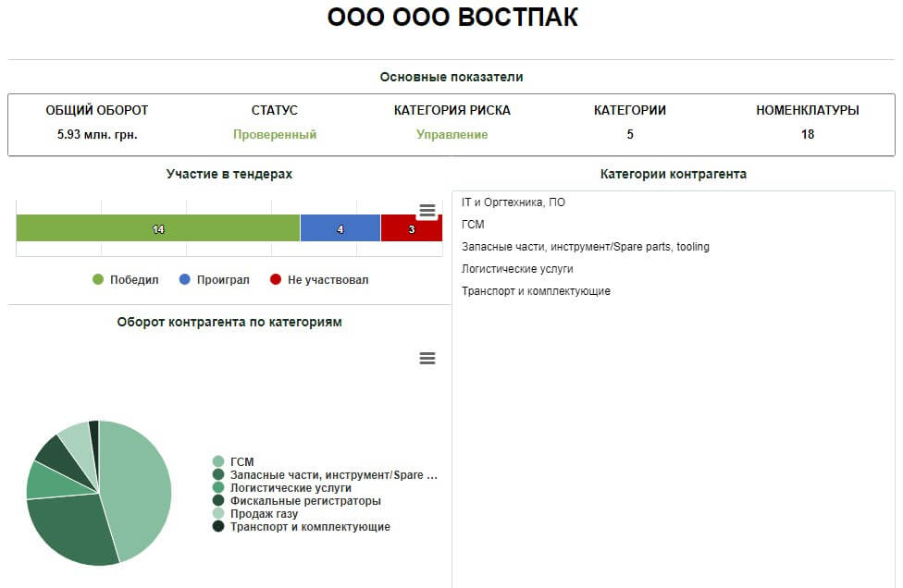Click the blue bar segment showing 4
This screenshot has height=588, width=903.
(x=340, y=227)
